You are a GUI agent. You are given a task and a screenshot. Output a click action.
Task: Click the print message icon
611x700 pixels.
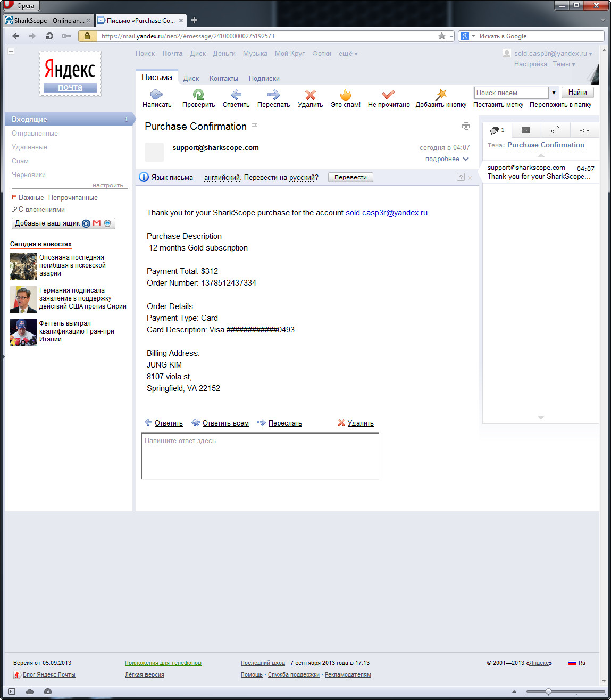tap(466, 126)
